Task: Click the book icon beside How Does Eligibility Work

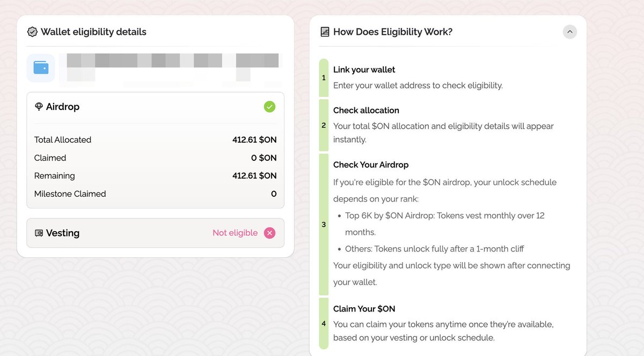Action: point(325,32)
